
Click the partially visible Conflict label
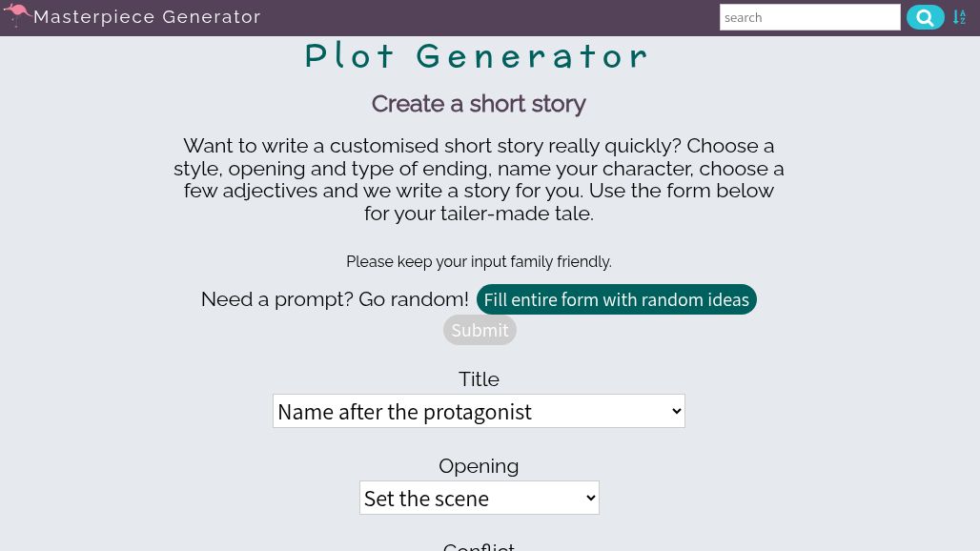[x=479, y=546]
